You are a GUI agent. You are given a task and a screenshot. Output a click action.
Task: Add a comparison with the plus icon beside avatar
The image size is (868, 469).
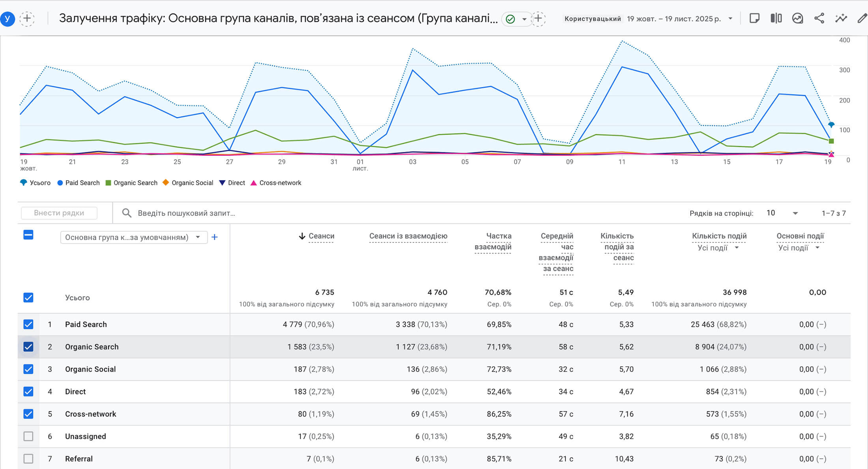pos(27,18)
